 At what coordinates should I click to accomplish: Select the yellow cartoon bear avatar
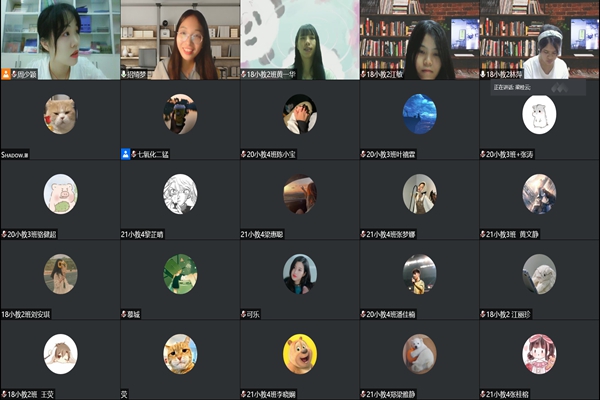300,354
